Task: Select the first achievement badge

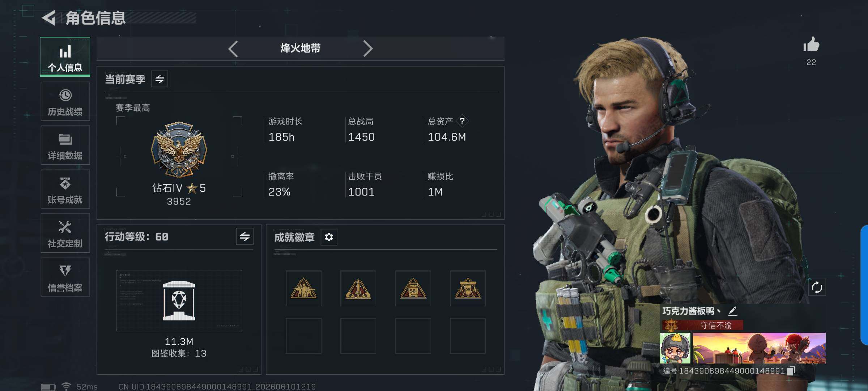Action: (303, 289)
